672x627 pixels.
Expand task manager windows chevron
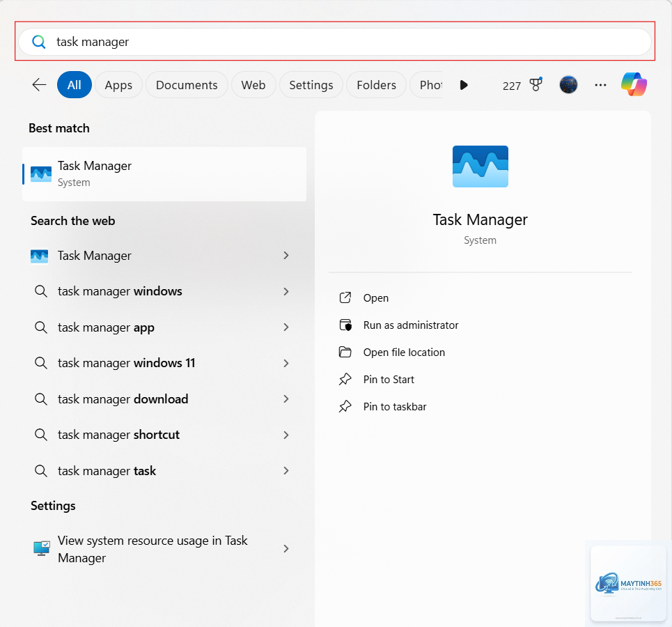286,292
